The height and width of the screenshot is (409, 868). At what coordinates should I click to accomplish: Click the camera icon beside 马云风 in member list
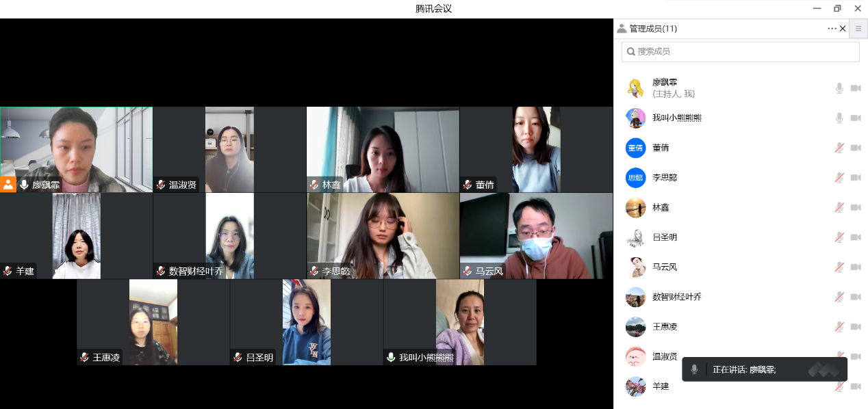(x=855, y=267)
